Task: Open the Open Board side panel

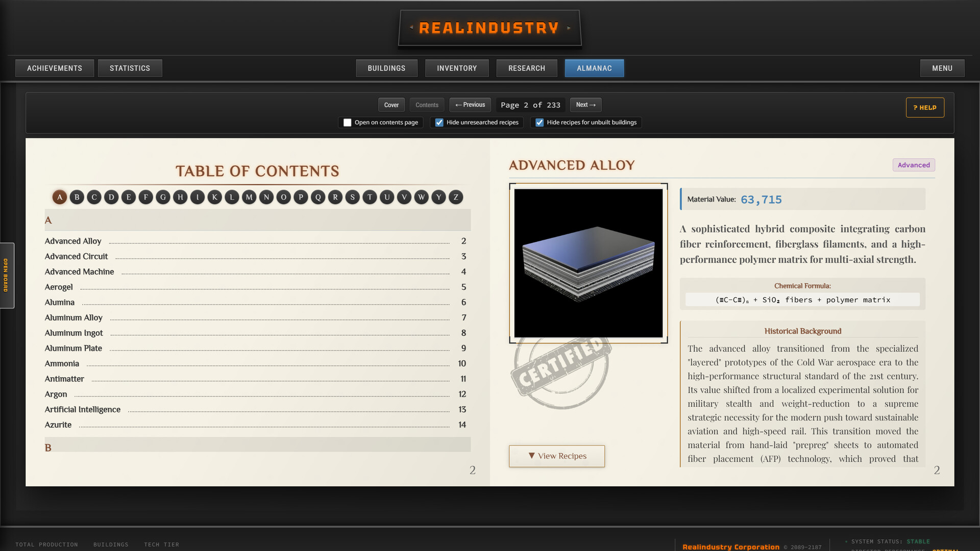Action: (6, 275)
